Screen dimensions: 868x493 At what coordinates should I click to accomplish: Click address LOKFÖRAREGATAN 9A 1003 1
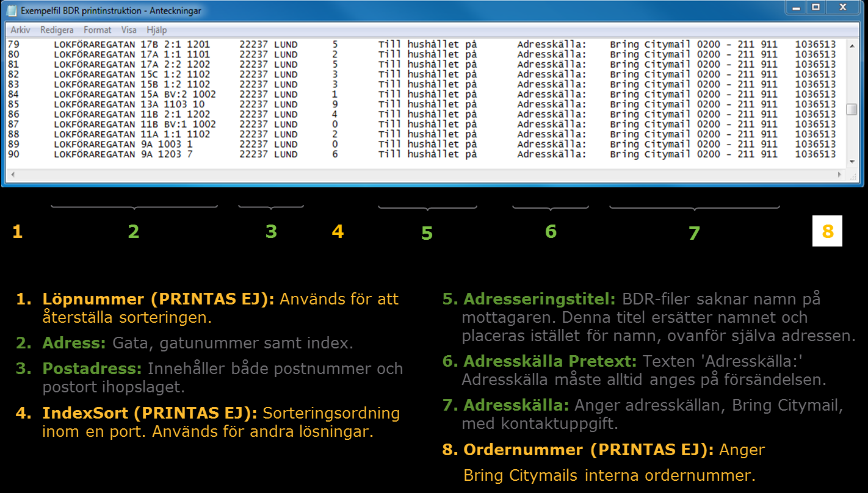[123, 145]
